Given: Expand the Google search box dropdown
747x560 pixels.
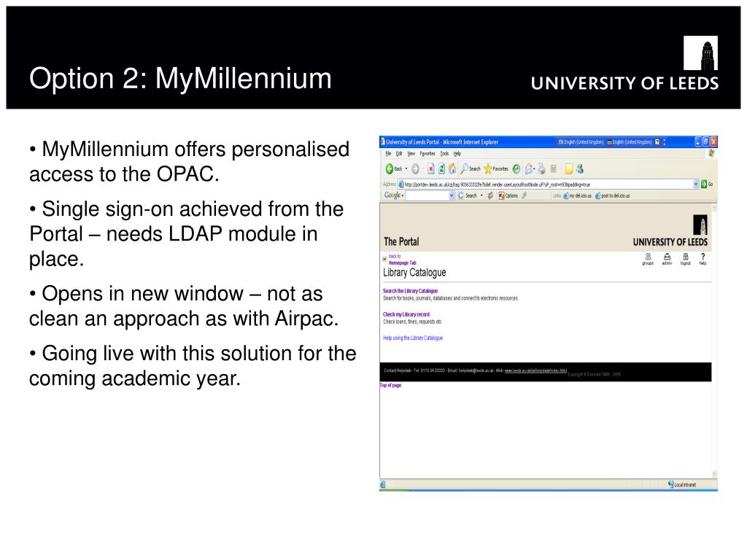Looking at the screenshot, I should point(452,195).
